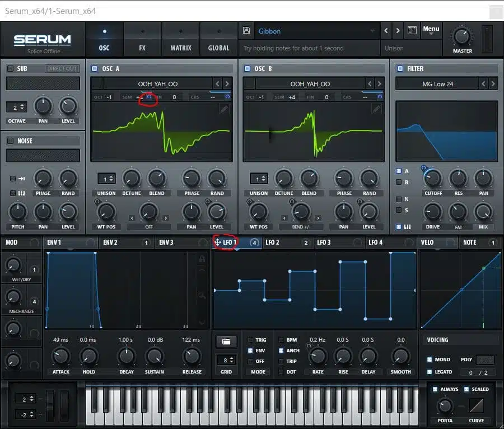Click the filter response graph display
Viewport: 504px width, 429px height.
(x=447, y=130)
